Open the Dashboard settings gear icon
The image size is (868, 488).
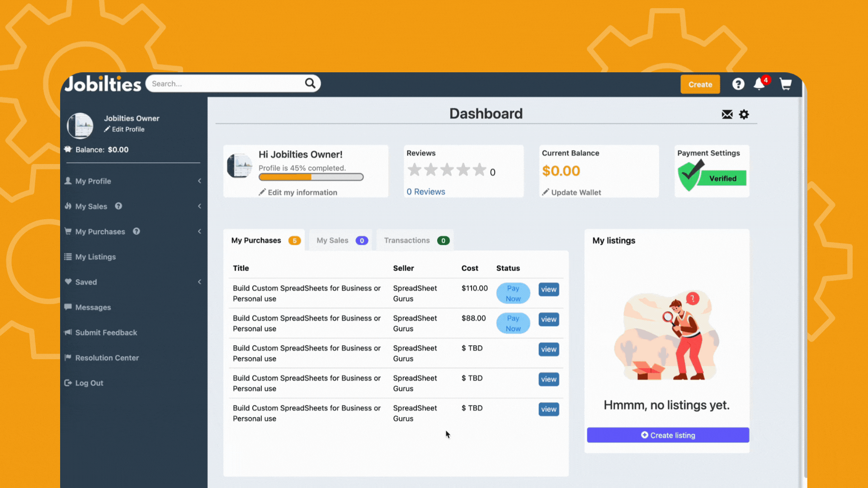coord(744,114)
